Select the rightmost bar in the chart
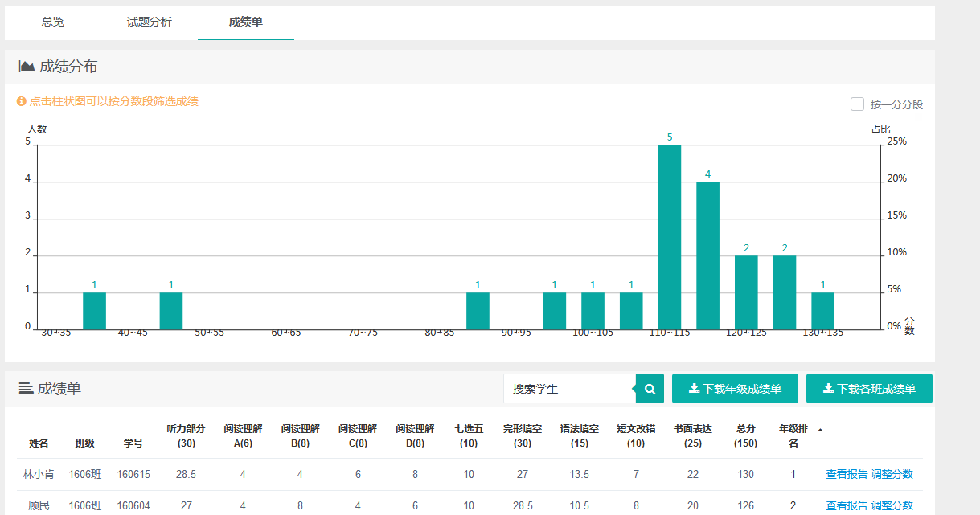Screen dimensions: 980x515 [822, 311]
